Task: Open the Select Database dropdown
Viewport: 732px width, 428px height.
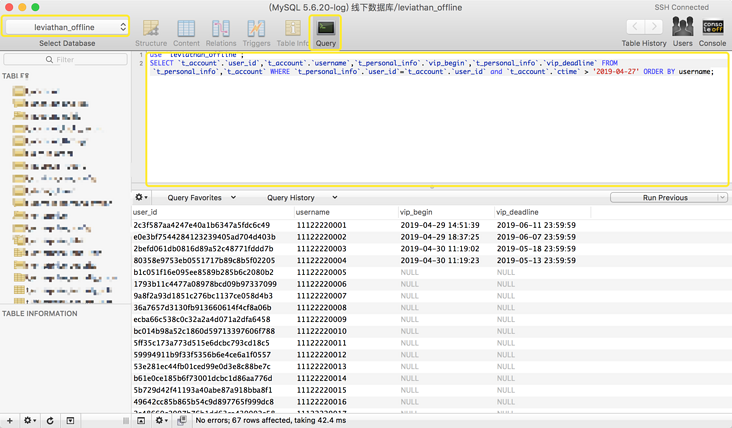Action: [x=67, y=27]
